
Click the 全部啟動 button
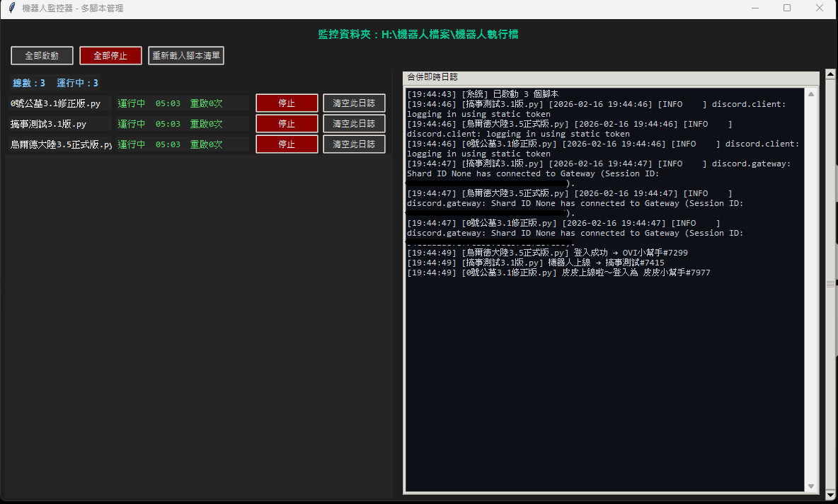tap(42, 56)
